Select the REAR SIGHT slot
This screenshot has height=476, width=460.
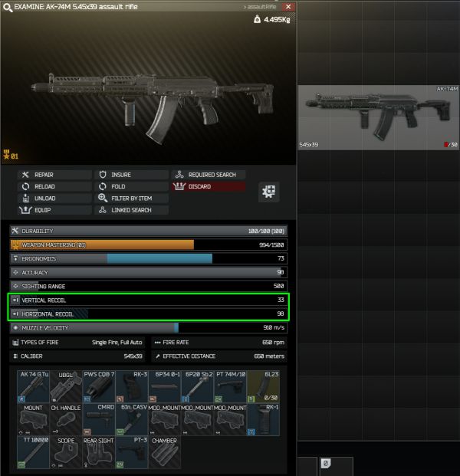point(99,452)
